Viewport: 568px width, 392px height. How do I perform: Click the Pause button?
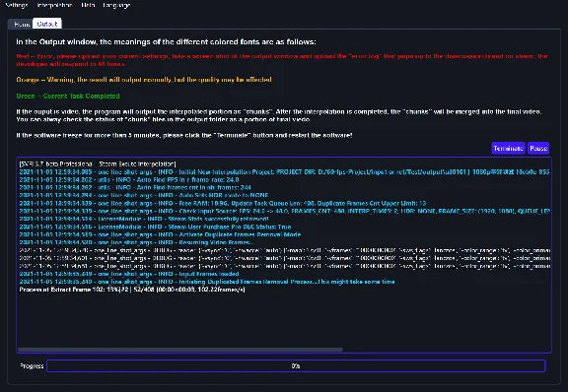538,148
